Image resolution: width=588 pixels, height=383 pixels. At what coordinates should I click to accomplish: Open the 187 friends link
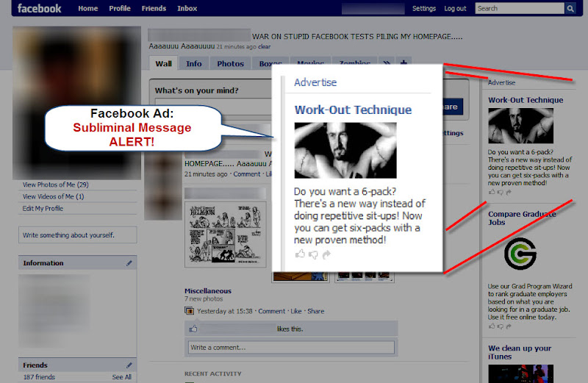tap(39, 377)
